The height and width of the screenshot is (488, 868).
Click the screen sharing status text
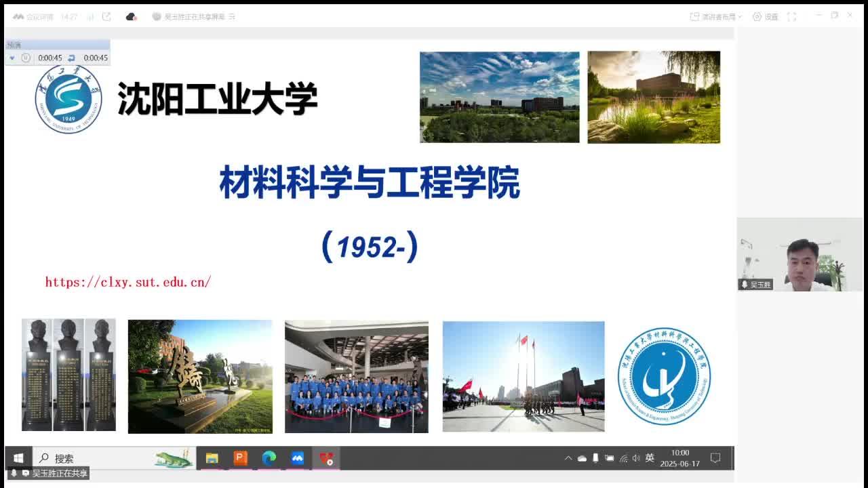(x=194, y=17)
